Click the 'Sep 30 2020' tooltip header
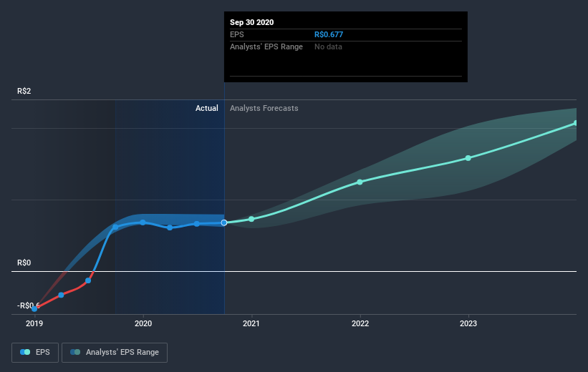The width and height of the screenshot is (588, 372). [251, 22]
